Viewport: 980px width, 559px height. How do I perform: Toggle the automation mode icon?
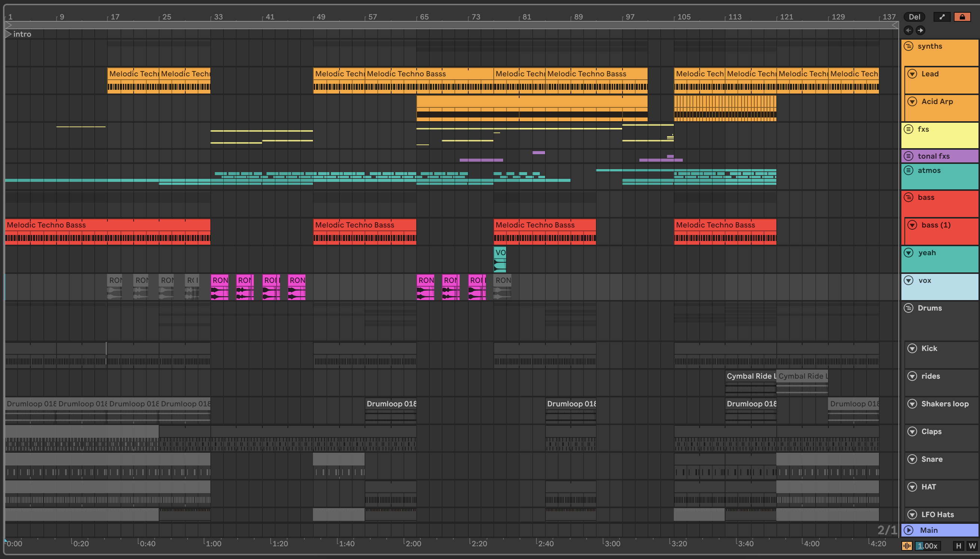coord(942,17)
